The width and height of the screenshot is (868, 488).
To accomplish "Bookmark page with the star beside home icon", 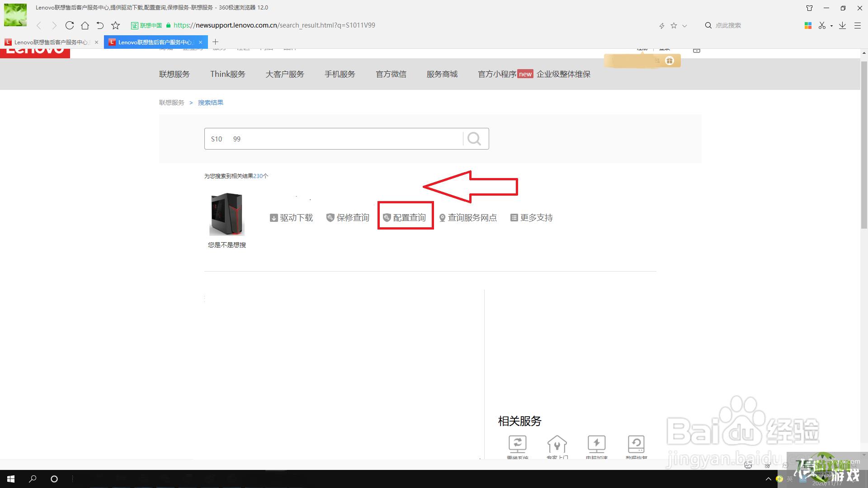I will tap(116, 25).
